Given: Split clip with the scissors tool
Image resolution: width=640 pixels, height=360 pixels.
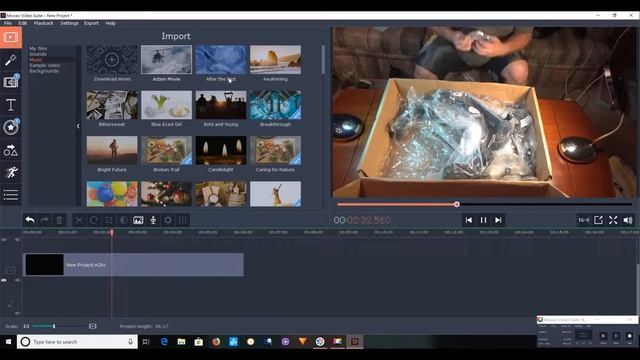Looking at the screenshot, I should pos(79,220).
